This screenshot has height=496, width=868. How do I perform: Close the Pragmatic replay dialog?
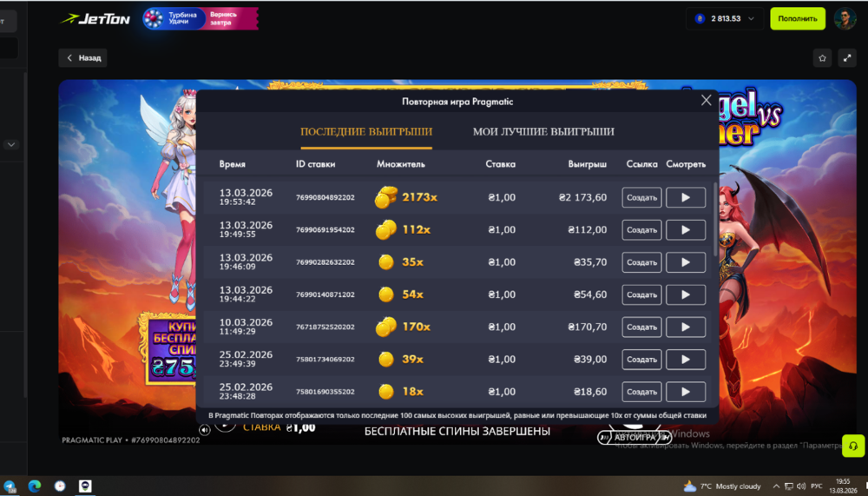pos(707,101)
